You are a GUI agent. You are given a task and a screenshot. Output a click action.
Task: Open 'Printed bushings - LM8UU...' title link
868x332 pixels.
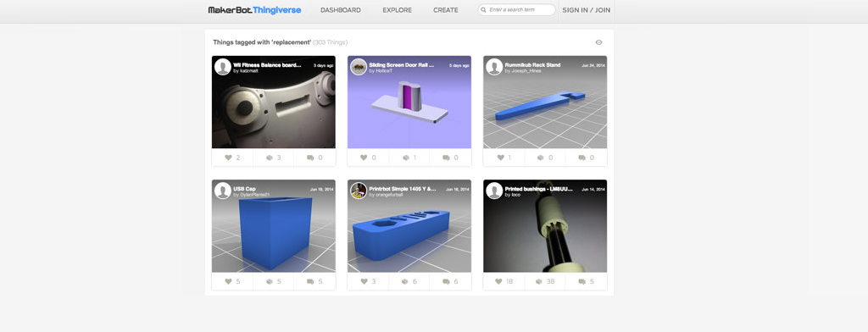[x=538, y=189]
